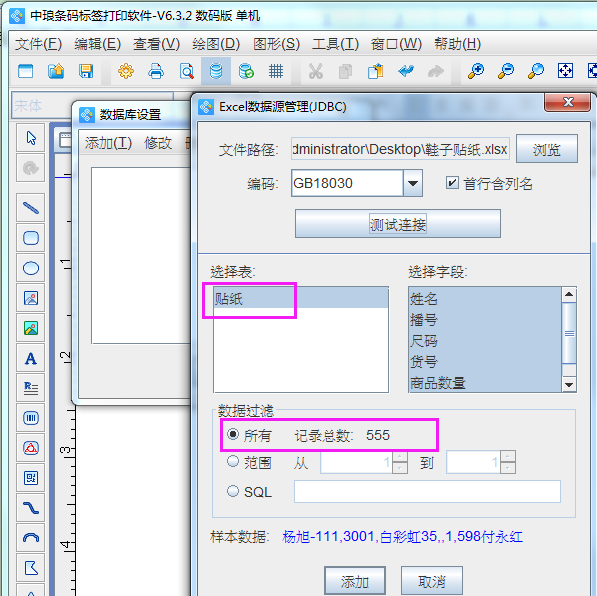Click the Copy toolbar icon
This screenshot has height=596, width=597.
pyautogui.click(x=345, y=71)
